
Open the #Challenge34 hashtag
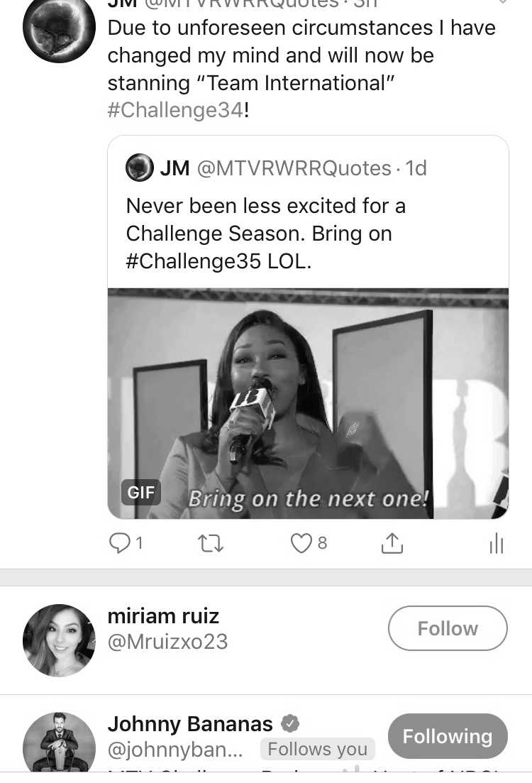(x=175, y=110)
